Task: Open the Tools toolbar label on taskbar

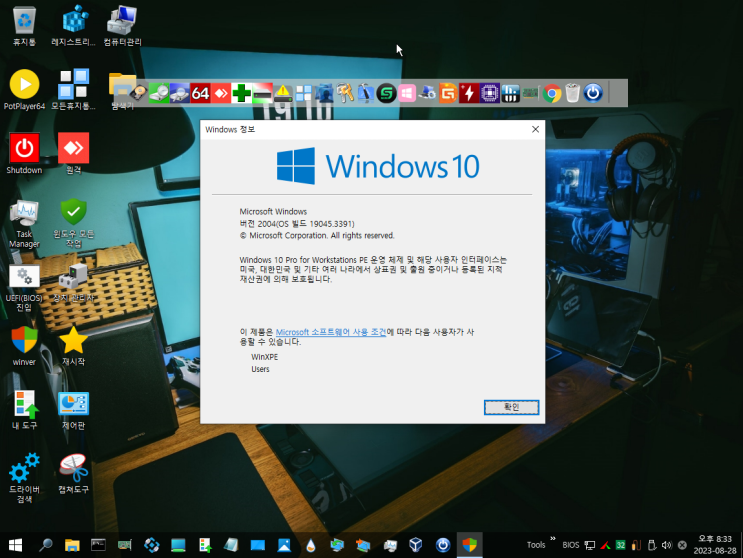Action: coord(536,545)
